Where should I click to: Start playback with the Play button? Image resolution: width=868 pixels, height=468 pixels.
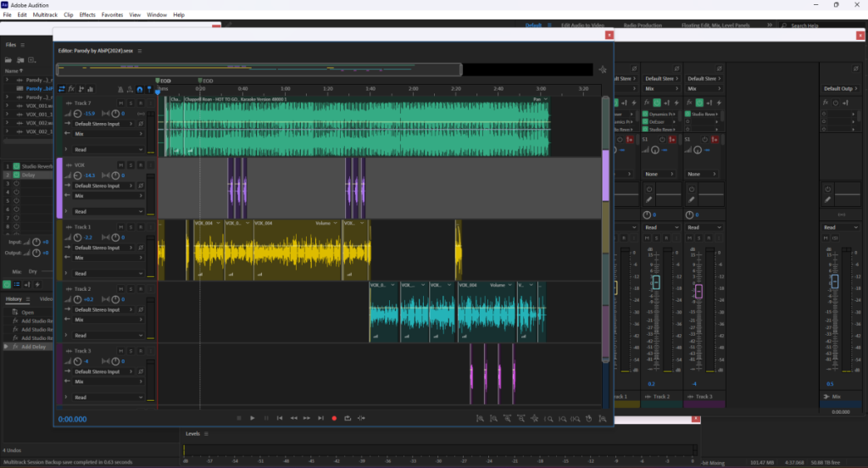253,418
